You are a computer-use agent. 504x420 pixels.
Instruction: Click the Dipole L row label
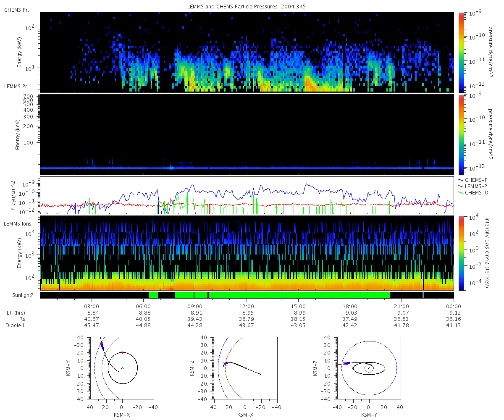[16, 325]
